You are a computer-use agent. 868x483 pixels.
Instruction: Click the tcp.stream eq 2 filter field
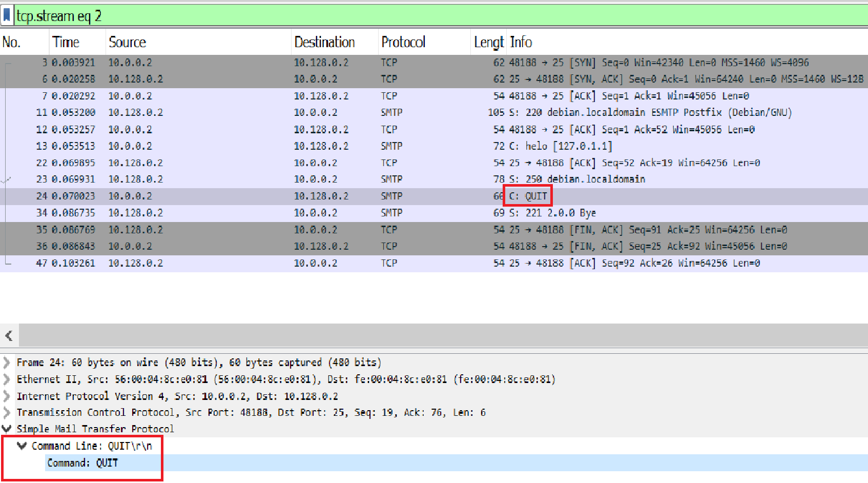[256, 15]
